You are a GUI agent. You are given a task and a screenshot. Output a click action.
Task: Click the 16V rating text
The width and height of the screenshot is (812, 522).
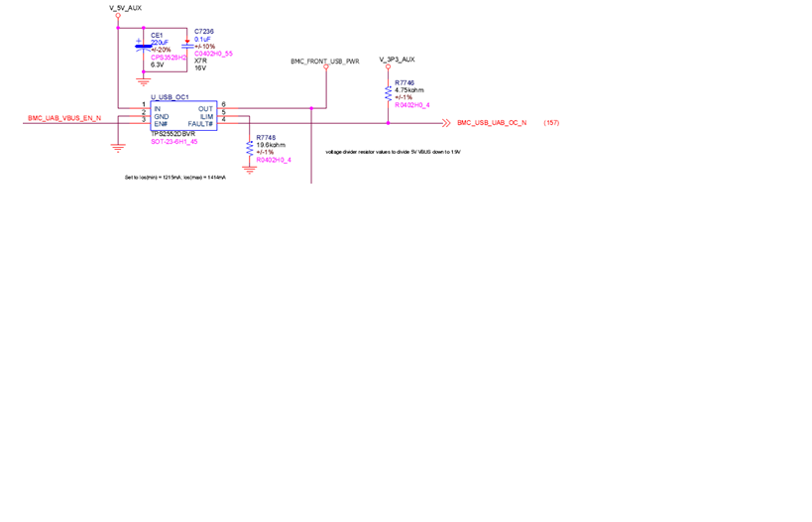200,67
